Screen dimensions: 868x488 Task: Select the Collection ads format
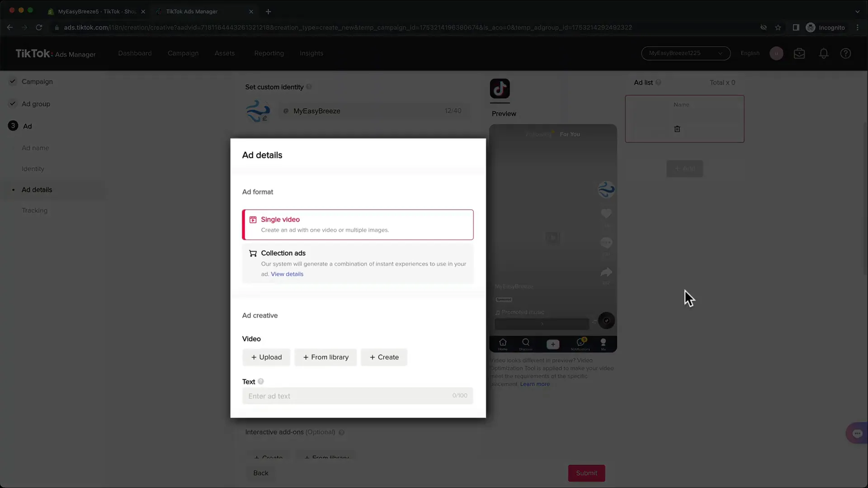[x=358, y=264]
